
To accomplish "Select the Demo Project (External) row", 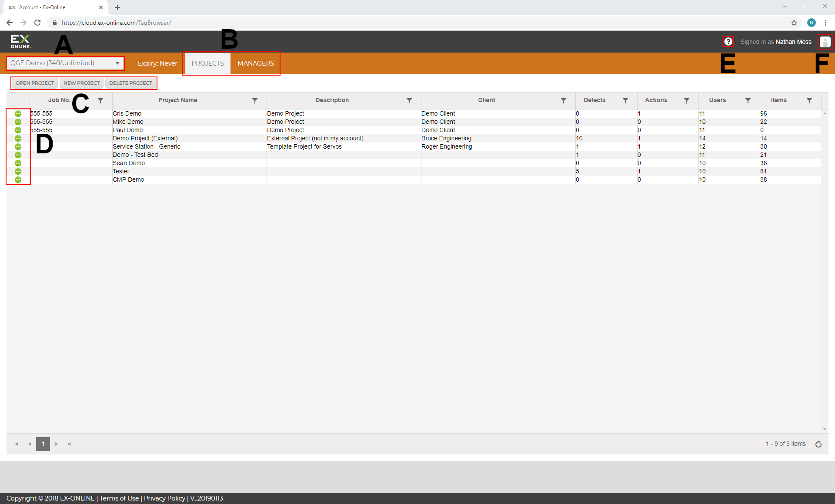I will pos(145,138).
